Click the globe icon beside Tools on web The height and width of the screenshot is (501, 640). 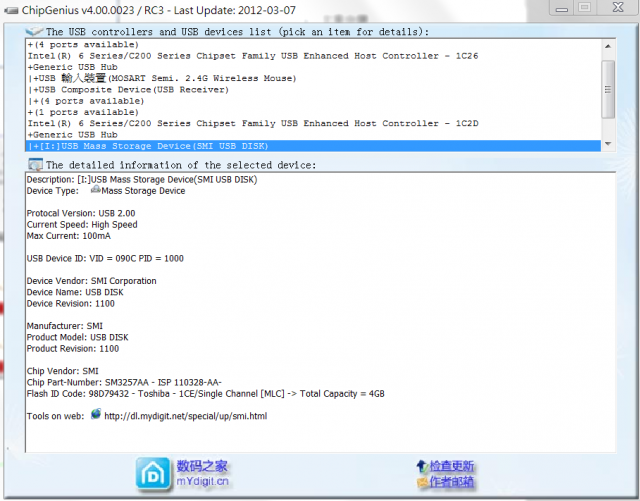pos(96,414)
